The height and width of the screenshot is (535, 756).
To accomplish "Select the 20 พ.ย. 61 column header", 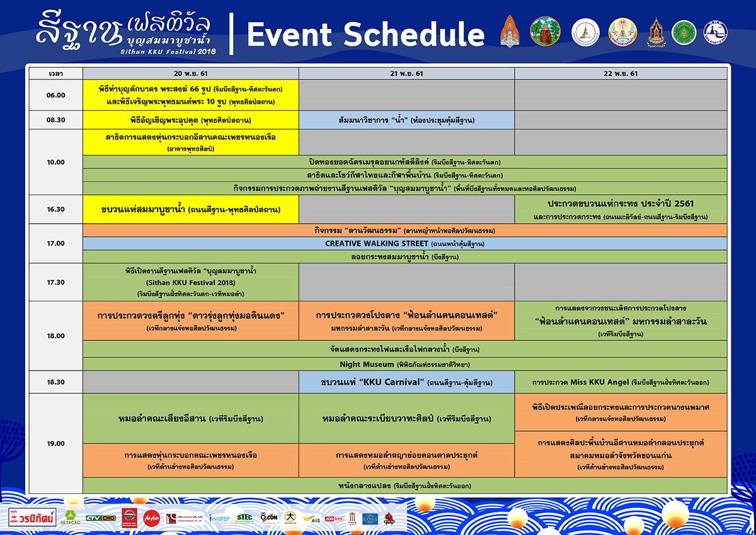I will point(190,74).
